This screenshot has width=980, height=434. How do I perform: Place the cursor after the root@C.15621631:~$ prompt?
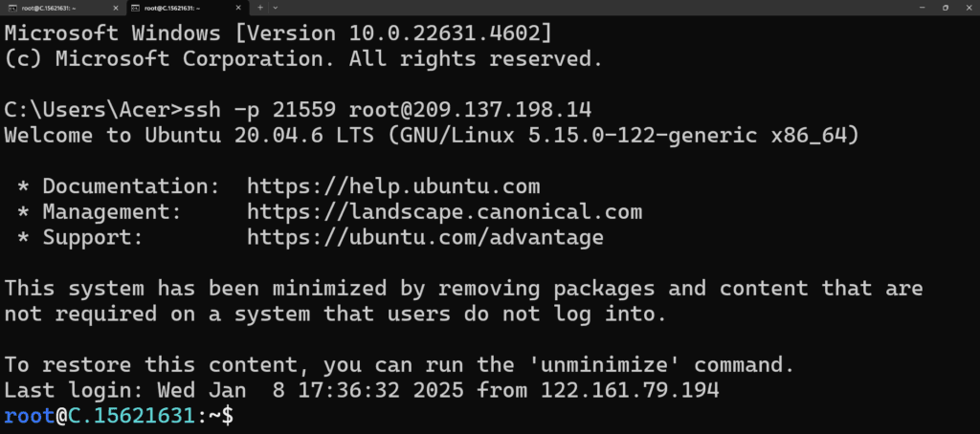click(240, 416)
